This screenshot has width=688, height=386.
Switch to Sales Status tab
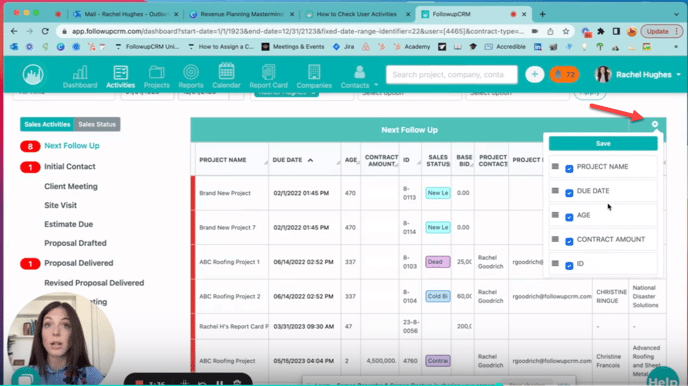click(97, 124)
